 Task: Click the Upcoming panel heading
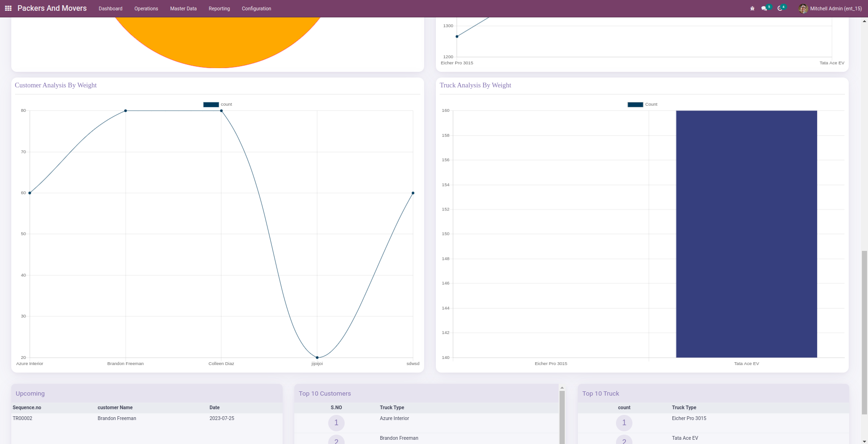(x=30, y=394)
